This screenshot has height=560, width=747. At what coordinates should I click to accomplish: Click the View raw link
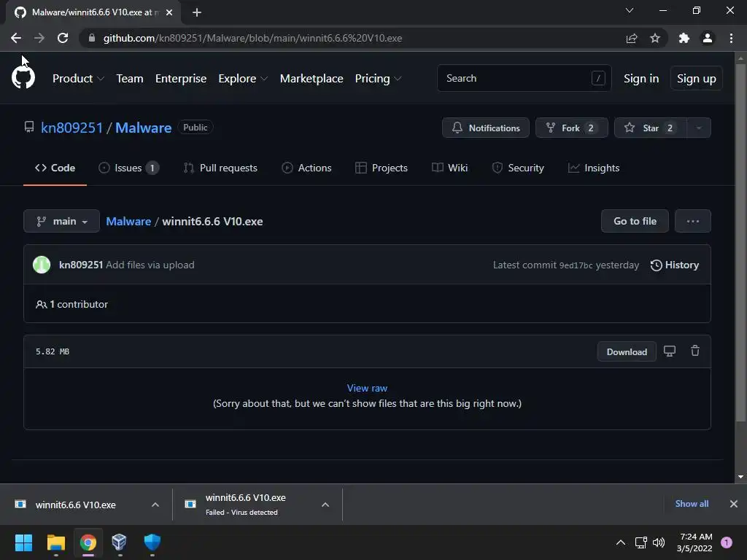367,388
